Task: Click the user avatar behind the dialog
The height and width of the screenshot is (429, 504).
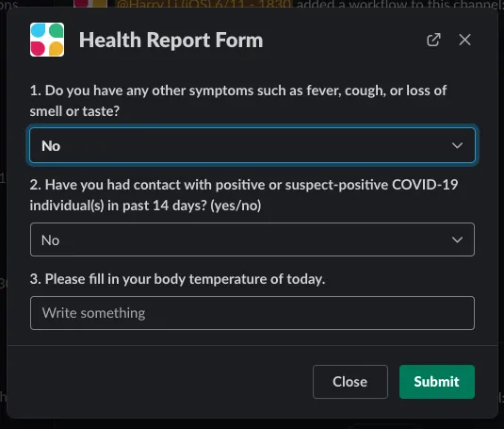Action: tap(90, 3)
